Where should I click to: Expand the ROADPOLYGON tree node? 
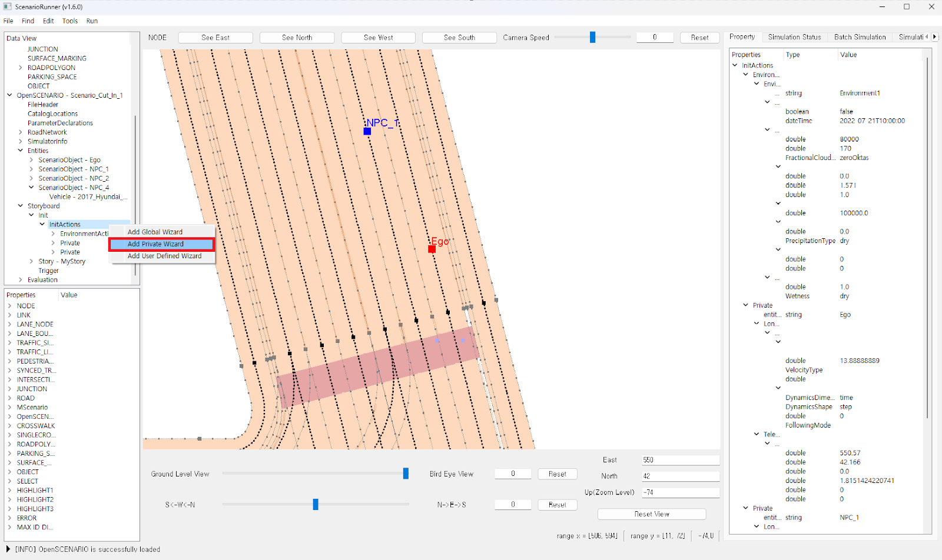click(21, 68)
